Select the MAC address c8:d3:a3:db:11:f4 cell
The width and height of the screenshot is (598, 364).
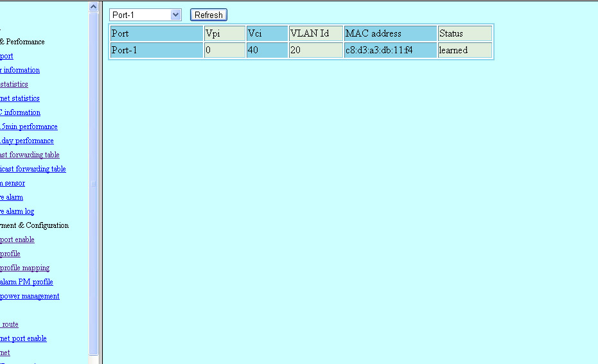tap(390, 50)
